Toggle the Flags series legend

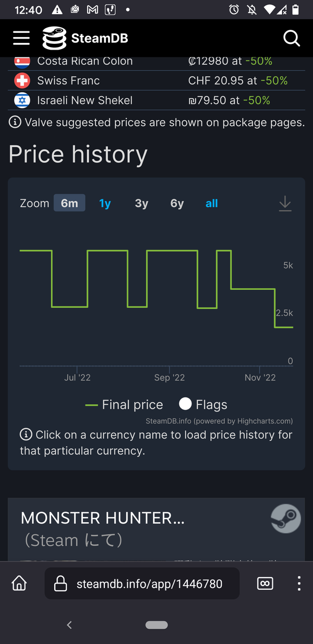coord(203,405)
